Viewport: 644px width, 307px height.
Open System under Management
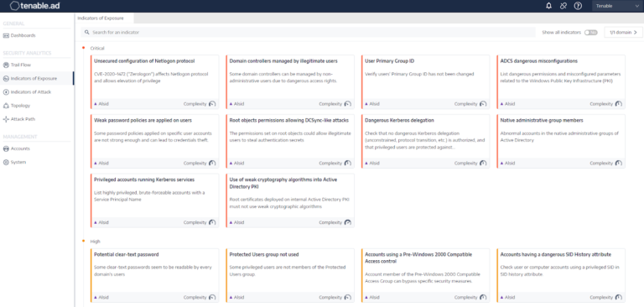pos(18,163)
